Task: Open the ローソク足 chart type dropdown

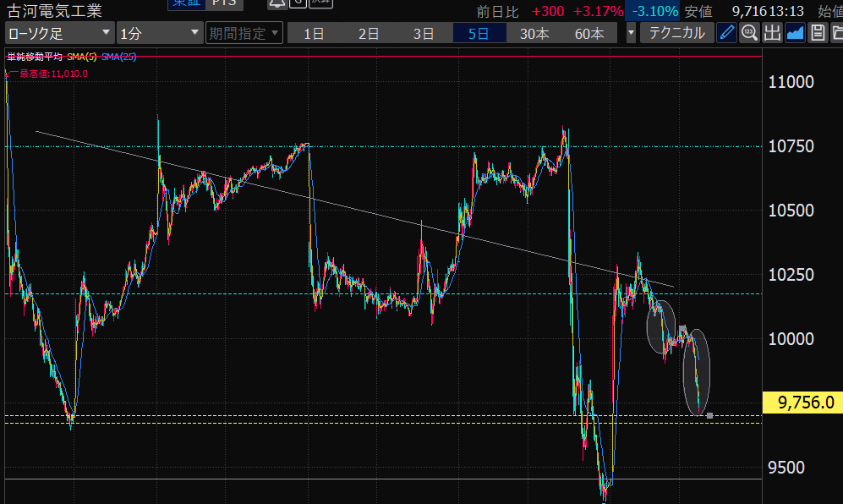Action: (x=59, y=33)
